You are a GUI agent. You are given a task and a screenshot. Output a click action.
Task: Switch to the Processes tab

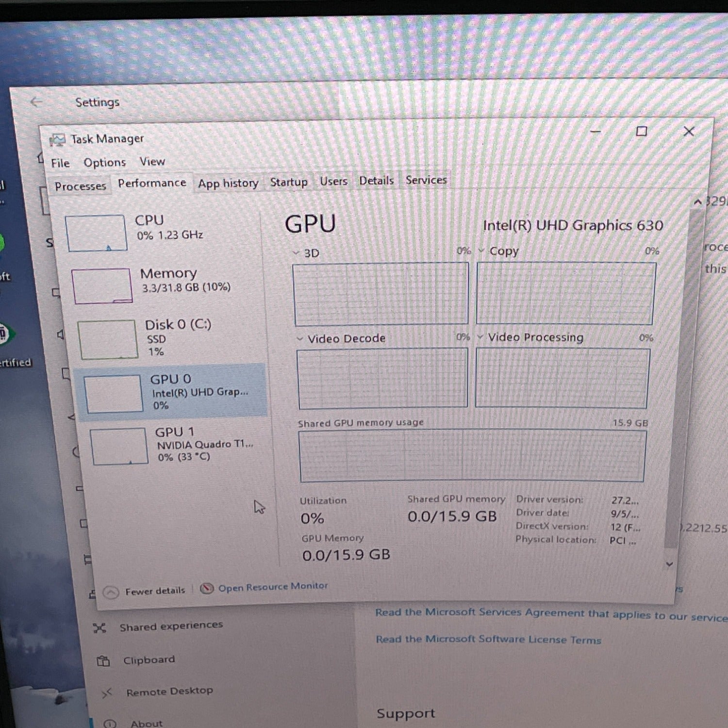(x=80, y=186)
